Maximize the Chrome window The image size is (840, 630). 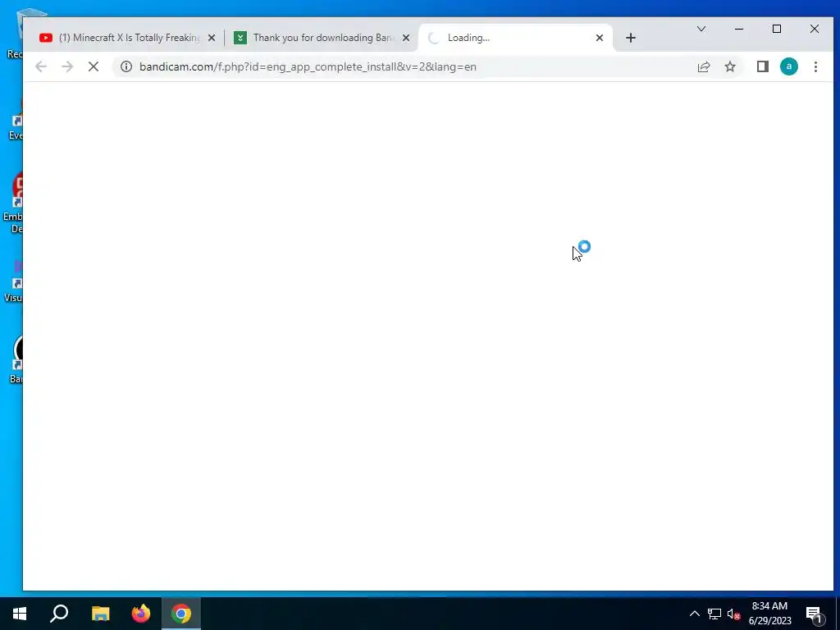coord(776,29)
